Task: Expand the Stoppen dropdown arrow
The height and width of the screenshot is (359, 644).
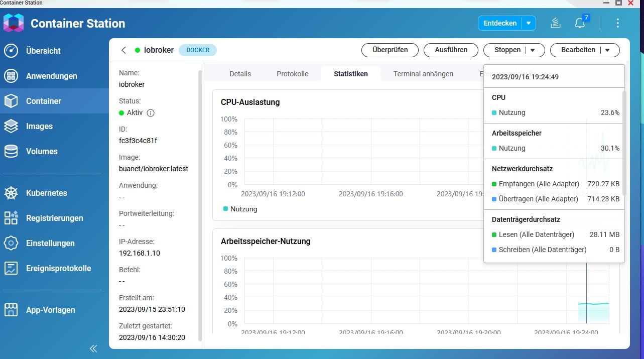Action: 533,50
